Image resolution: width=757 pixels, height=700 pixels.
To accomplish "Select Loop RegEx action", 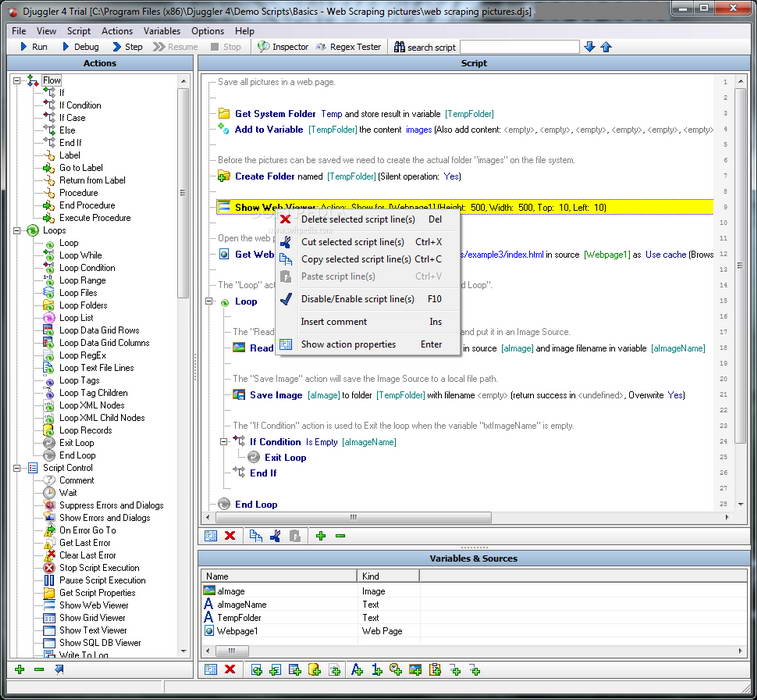I will coord(83,355).
